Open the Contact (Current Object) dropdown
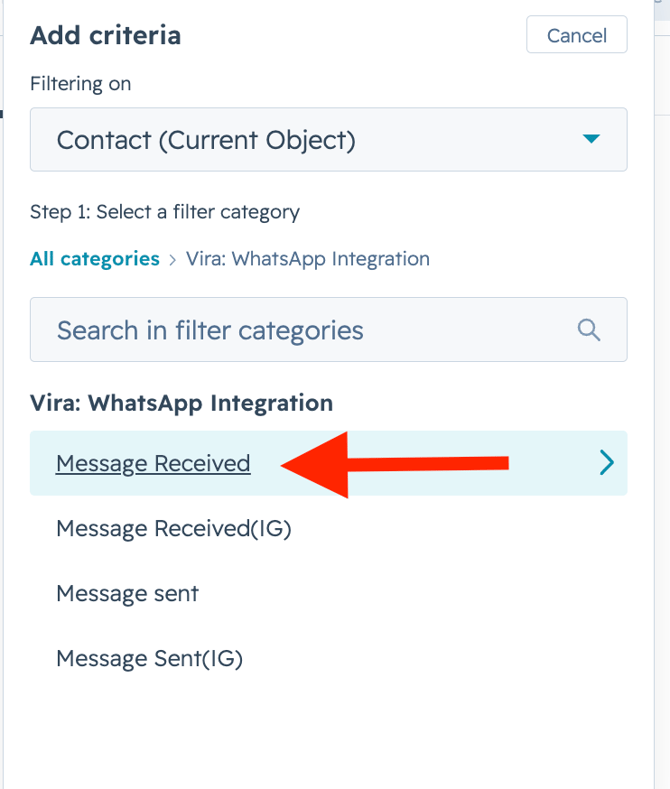 coord(328,139)
